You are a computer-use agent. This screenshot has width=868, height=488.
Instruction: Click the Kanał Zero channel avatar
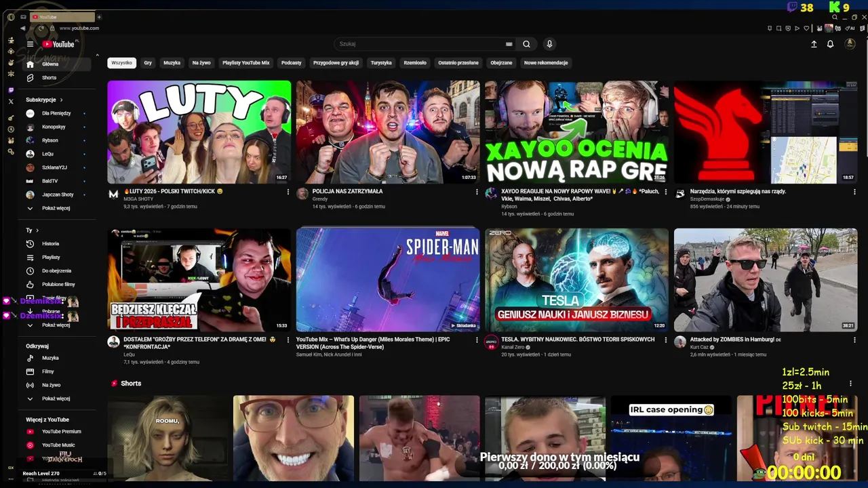491,342
